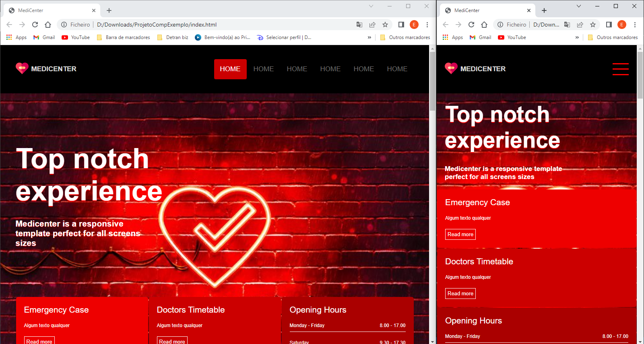Translate this page in the right window
Screen dimensions: 644x344
(567, 25)
